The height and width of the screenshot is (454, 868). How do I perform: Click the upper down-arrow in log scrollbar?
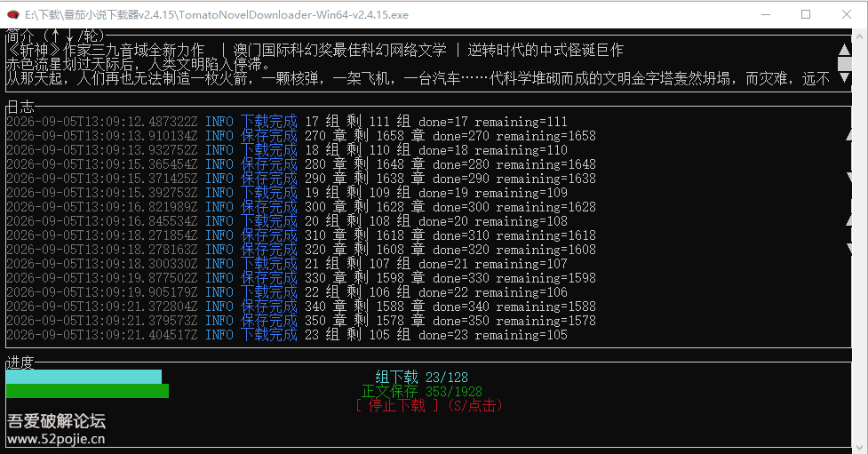pyautogui.click(x=848, y=178)
